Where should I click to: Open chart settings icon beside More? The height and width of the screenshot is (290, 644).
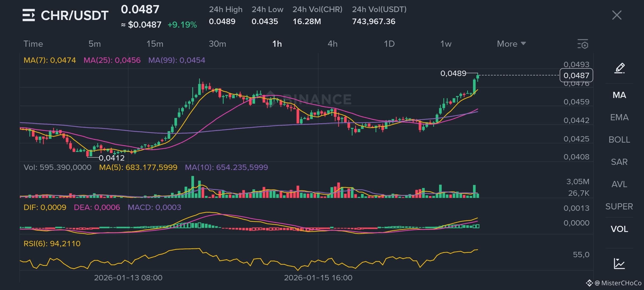(x=583, y=44)
